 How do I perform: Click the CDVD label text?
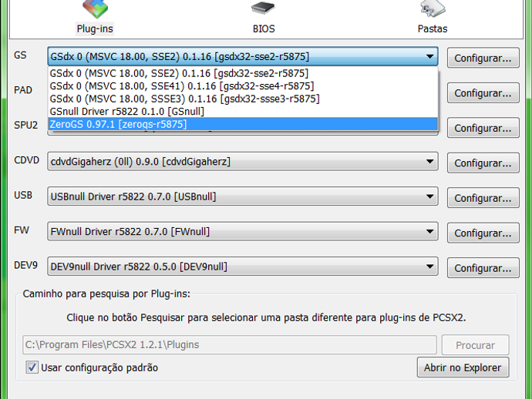(26, 160)
